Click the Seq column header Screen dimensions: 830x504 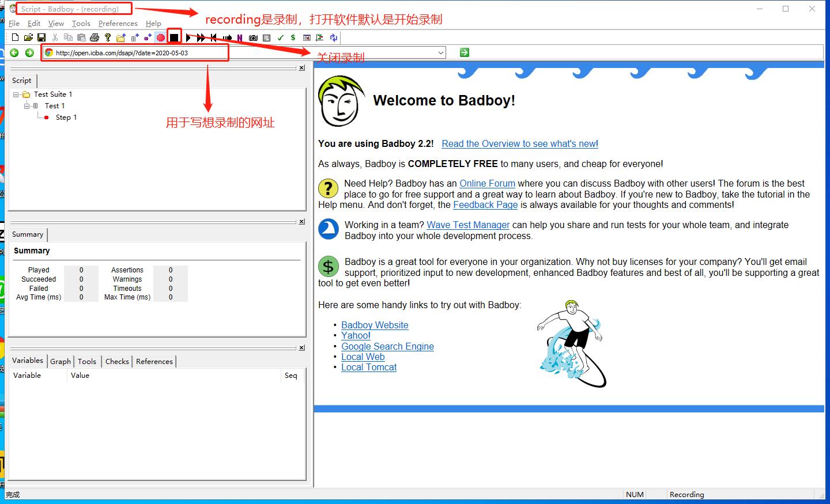pos(293,376)
